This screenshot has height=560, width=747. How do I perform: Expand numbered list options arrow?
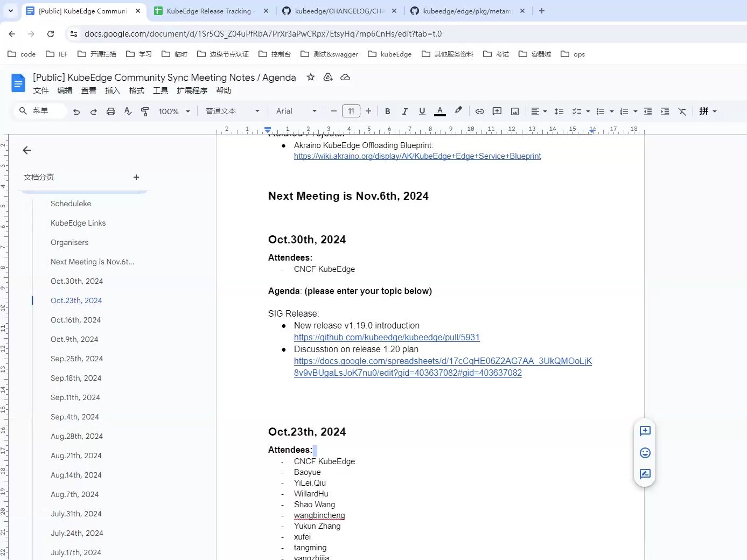636,111
